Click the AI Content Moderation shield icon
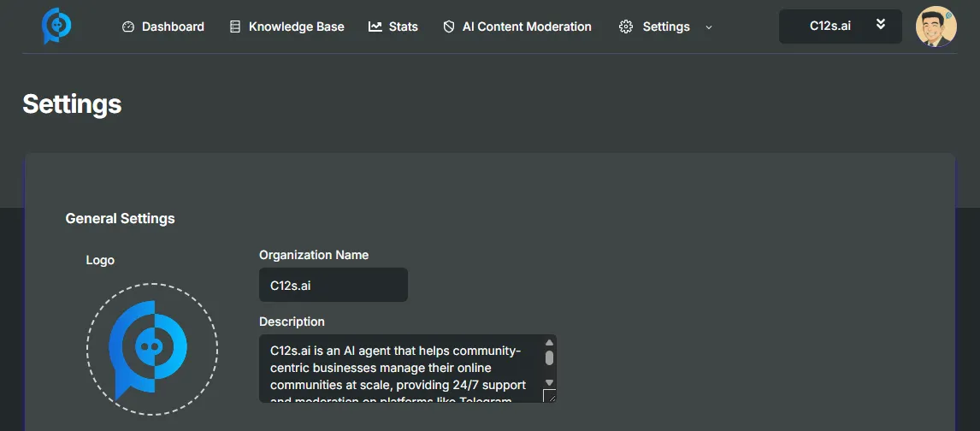 click(449, 27)
